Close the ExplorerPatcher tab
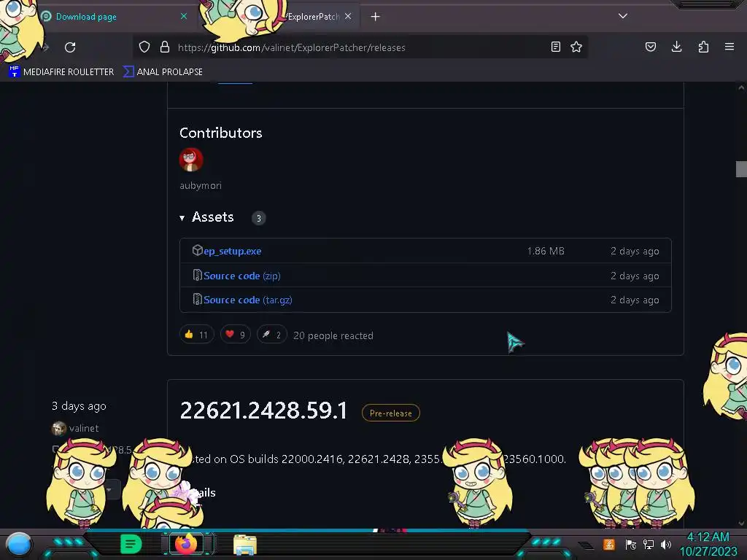This screenshot has height=560, width=747. coord(348,16)
